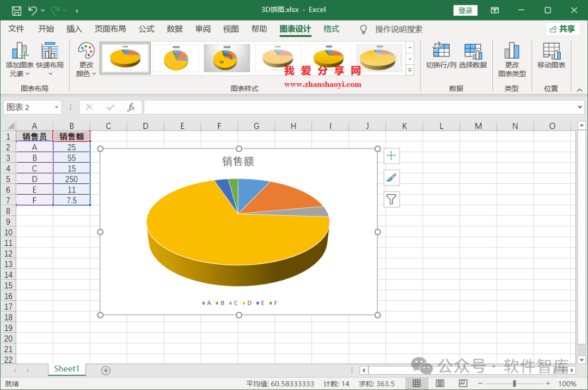Click the zoom slider handle
The width and height of the screenshot is (588, 390).
point(514,383)
